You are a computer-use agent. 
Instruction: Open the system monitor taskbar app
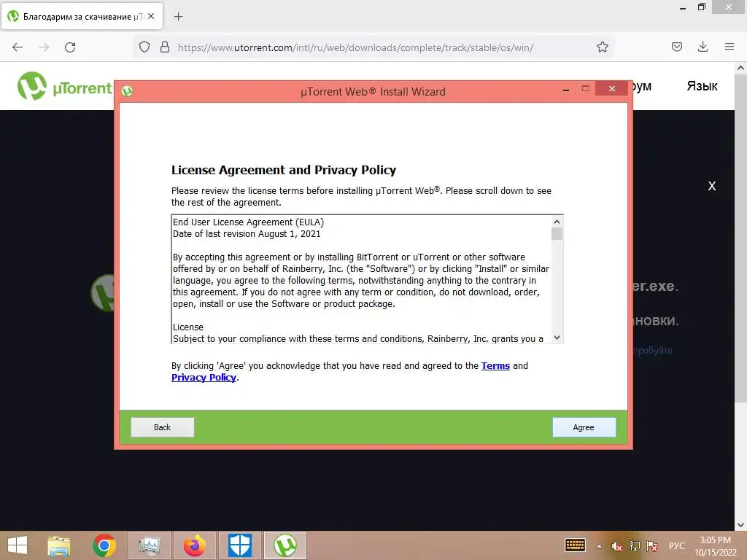pyautogui.click(x=149, y=545)
